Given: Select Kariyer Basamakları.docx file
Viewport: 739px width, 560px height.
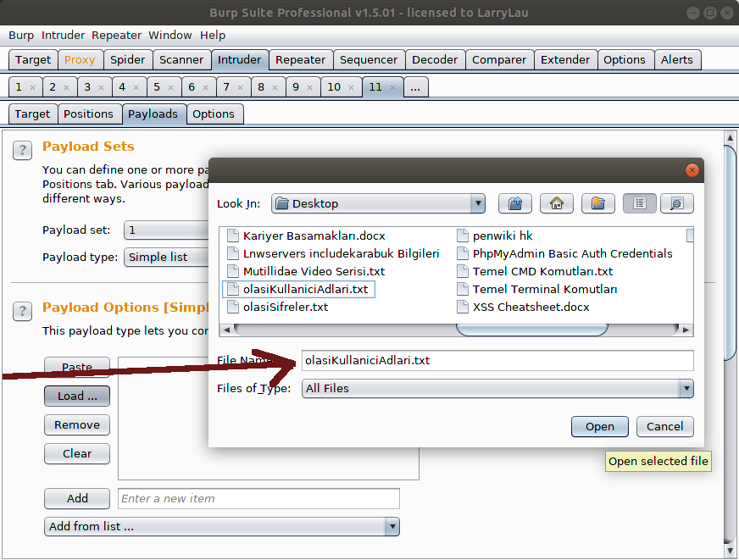Looking at the screenshot, I should (x=314, y=236).
